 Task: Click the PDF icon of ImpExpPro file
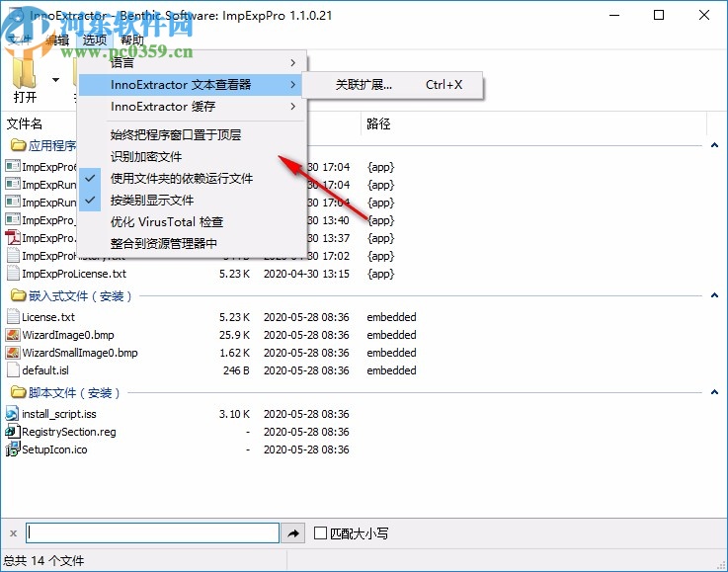point(13,237)
